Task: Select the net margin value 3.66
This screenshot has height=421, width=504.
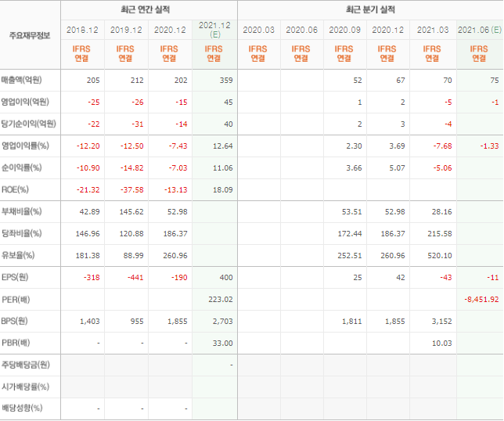Action: (x=354, y=167)
